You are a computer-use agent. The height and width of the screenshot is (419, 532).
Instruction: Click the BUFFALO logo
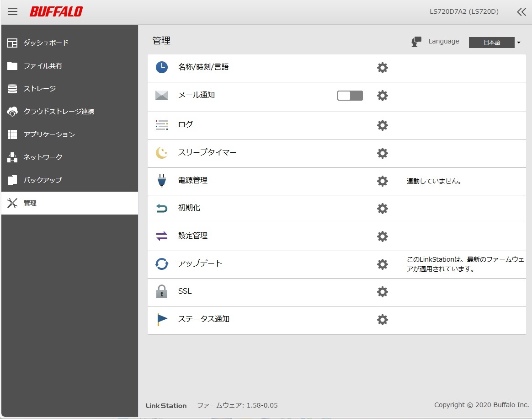pos(56,12)
